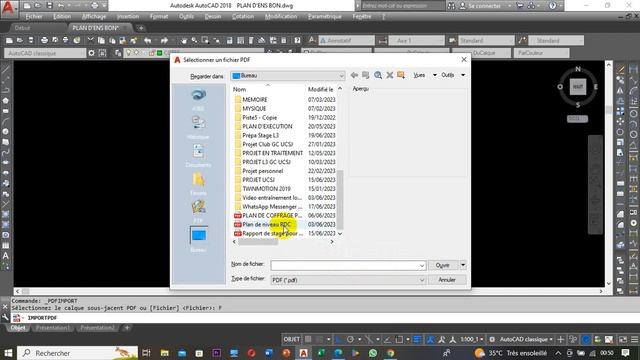Click the Undo arrow icon
The height and width of the screenshot is (360, 640).
[x=148, y=40]
